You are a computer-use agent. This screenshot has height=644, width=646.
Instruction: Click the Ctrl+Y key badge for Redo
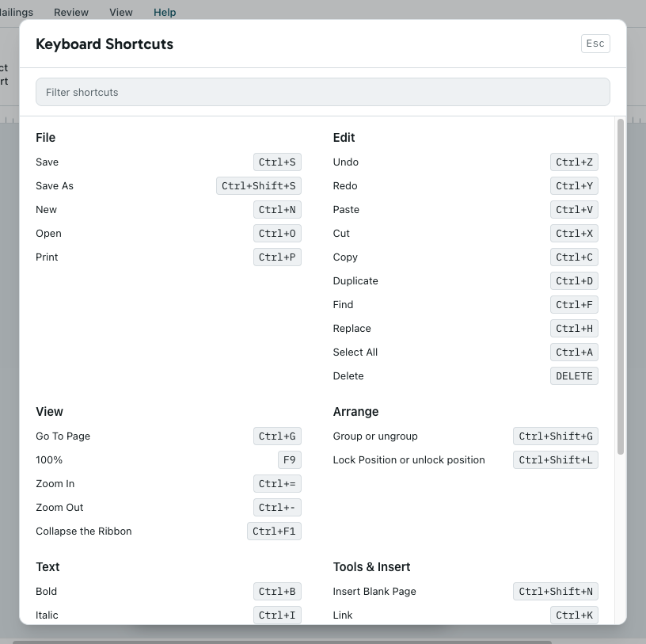tap(574, 186)
